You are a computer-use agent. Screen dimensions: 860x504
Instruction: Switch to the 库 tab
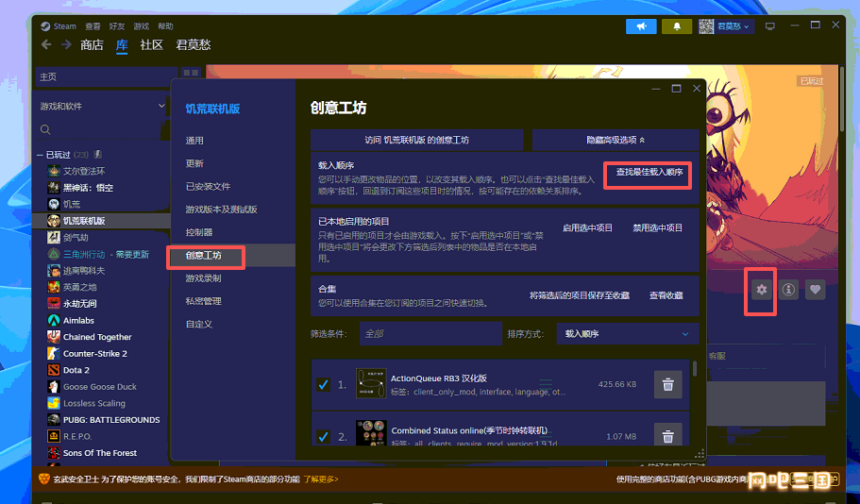click(x=122, y=45)
